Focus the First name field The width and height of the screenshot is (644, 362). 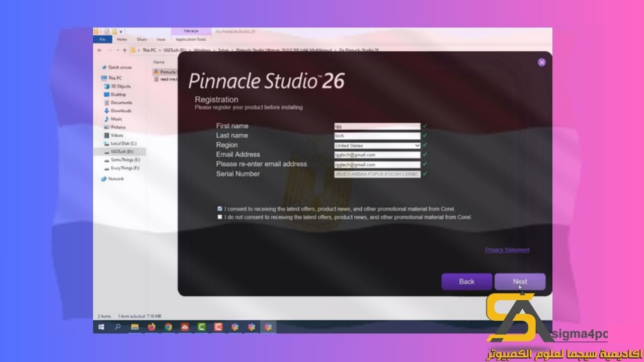coord(377,126)
